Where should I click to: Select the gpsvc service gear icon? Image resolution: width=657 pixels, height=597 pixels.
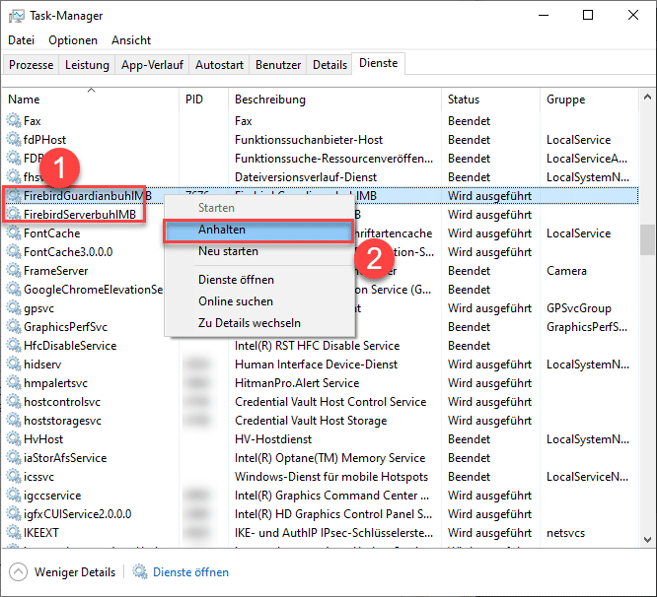click(13, 308)
